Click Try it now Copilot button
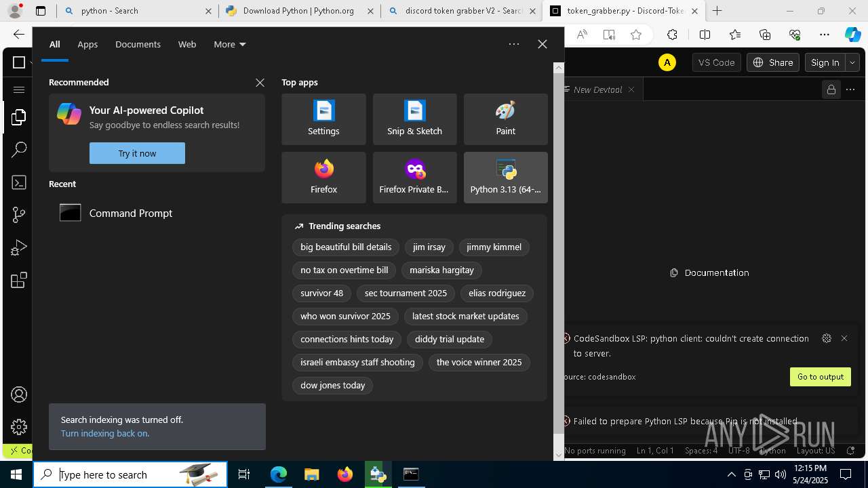This screenshot has height=488, width=868. click(x=137, y=153)
